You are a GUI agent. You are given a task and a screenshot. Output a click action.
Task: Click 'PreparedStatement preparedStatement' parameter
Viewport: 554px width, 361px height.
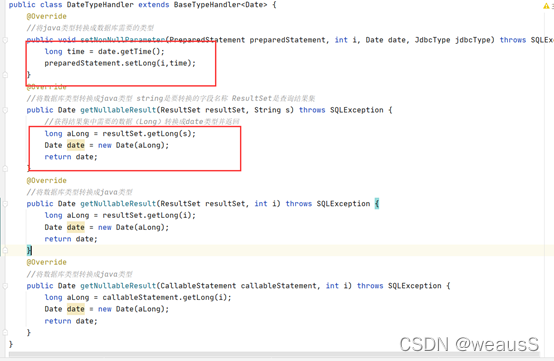coord(247,40)
